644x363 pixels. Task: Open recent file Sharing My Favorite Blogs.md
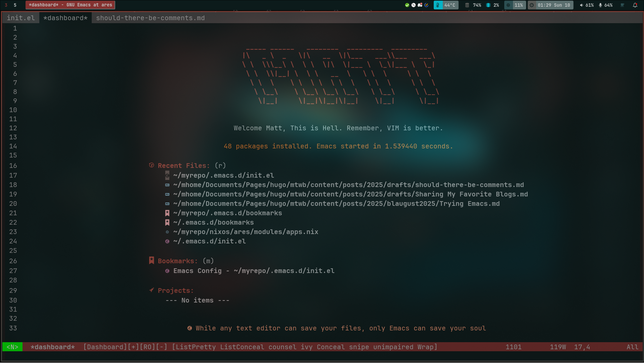351,194
